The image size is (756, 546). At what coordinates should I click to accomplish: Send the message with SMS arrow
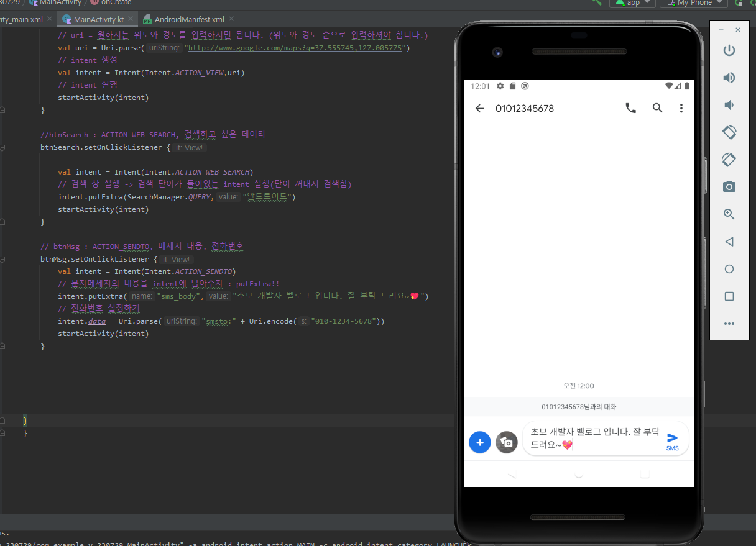tap(673, 441)
